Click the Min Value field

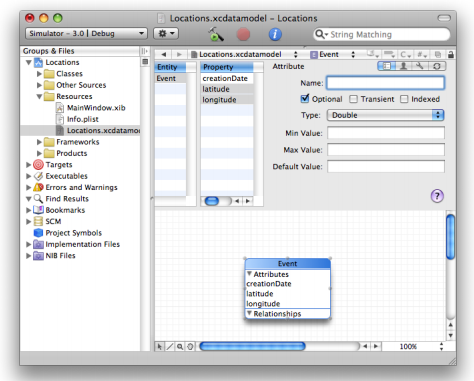[386, 133]
